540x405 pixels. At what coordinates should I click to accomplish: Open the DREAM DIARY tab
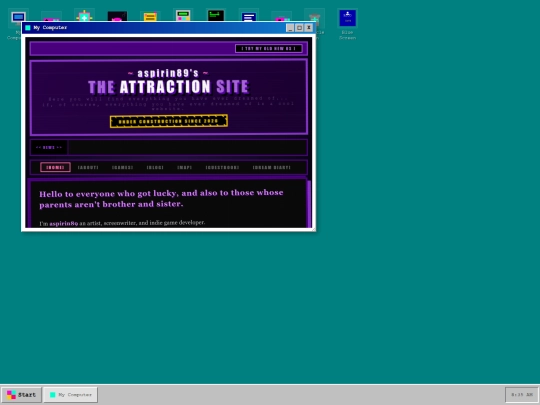click(x=272, y=167)
